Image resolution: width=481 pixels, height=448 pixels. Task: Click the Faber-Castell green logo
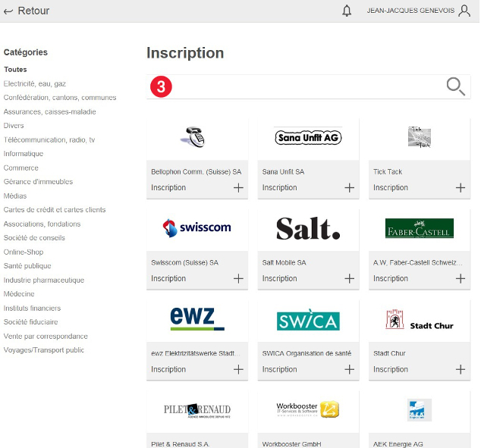[420, 228]
